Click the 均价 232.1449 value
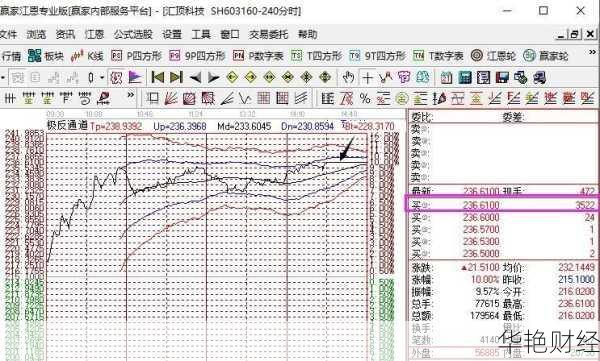 [x=576, y=267]
